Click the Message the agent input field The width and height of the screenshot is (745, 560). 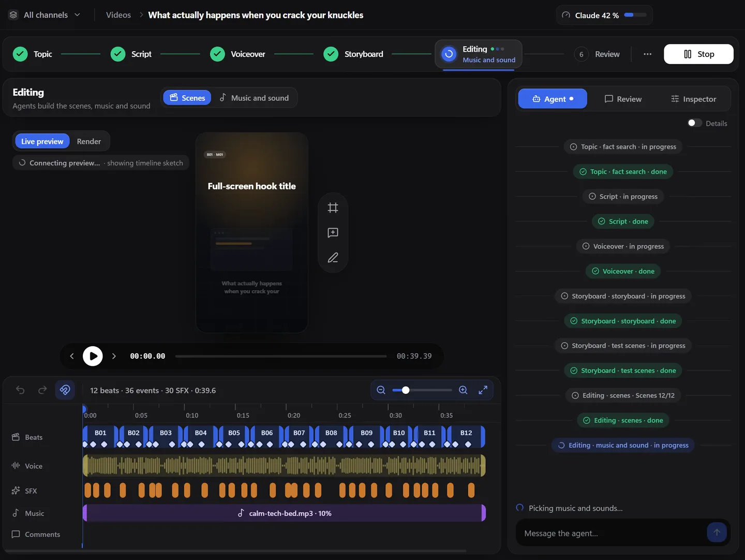(612, 533)
